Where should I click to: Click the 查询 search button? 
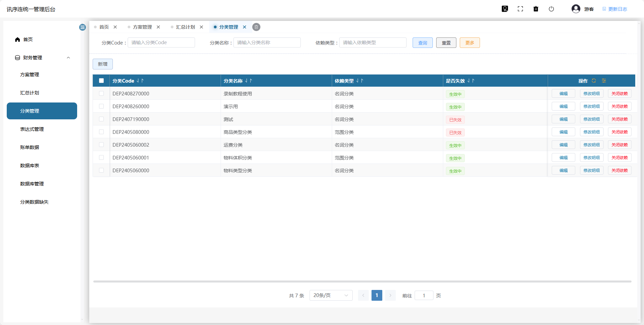[422, 43]
